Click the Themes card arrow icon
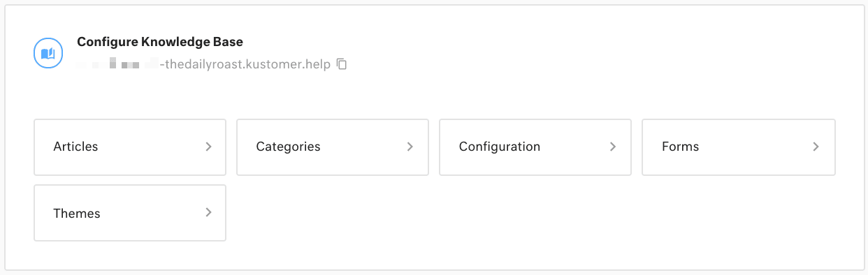Screen dimensions: 868x275 click(x=208, y=213)
